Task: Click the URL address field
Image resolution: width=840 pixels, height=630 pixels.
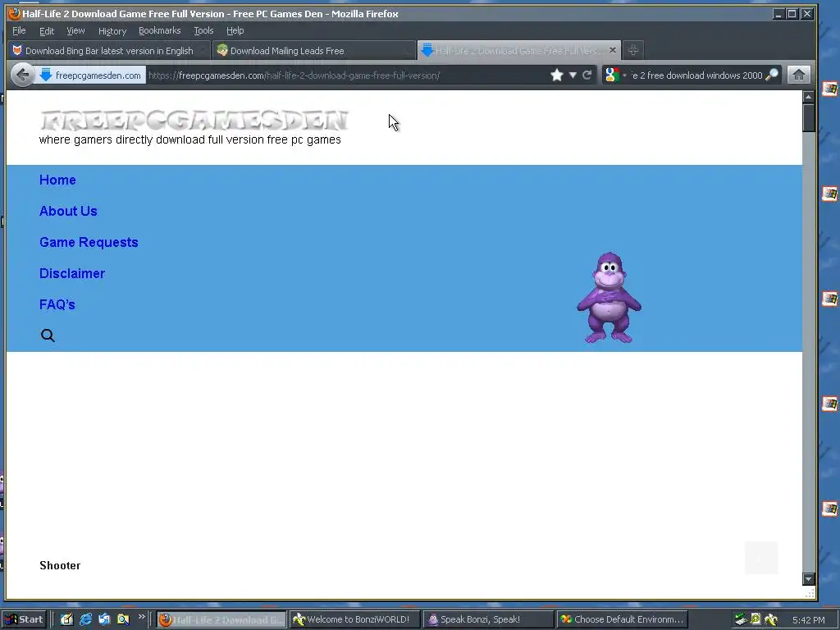Action: 345,75
